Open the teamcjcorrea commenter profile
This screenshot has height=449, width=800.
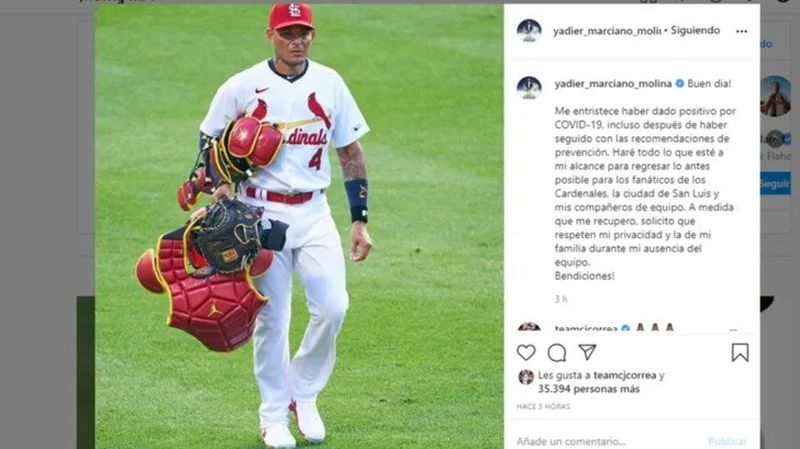tap(586, 329)
